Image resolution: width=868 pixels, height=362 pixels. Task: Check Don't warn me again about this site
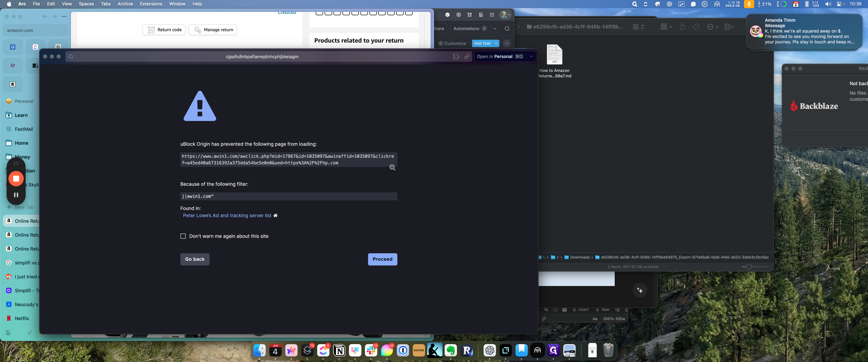[x=183, y=236]
